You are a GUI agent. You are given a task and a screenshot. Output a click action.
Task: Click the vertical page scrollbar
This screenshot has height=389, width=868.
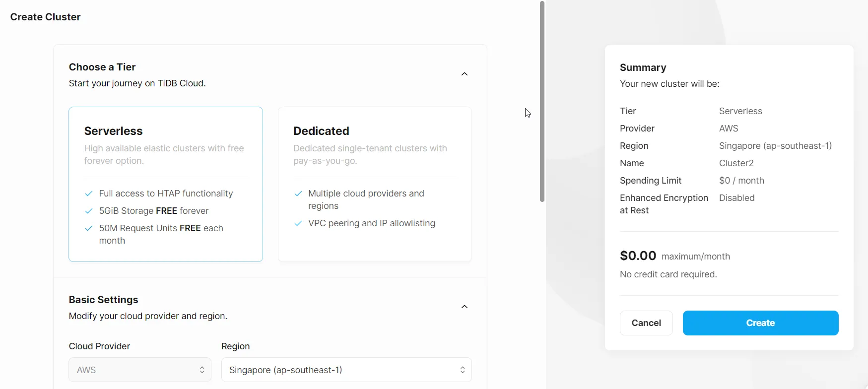pyautogui.click(x=542, y=102)
